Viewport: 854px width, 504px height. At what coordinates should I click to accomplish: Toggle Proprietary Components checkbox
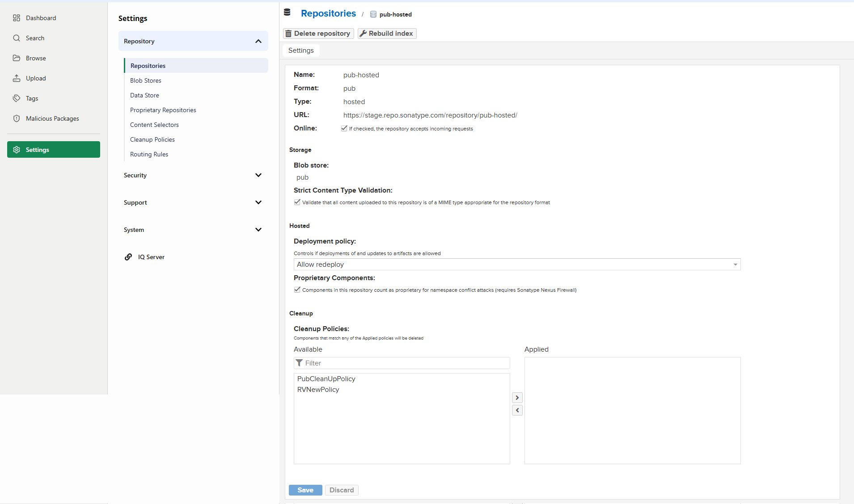pyautogui.click(x=297, y=290)
